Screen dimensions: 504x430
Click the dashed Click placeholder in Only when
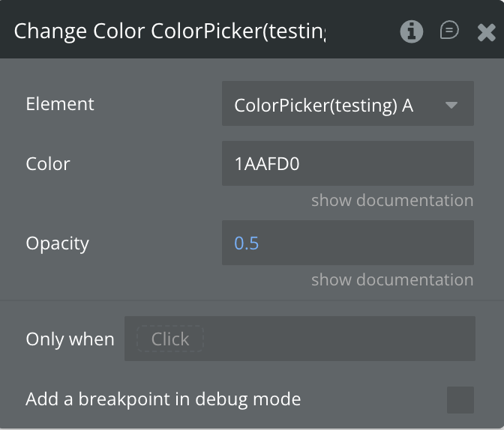pos(170,339)
